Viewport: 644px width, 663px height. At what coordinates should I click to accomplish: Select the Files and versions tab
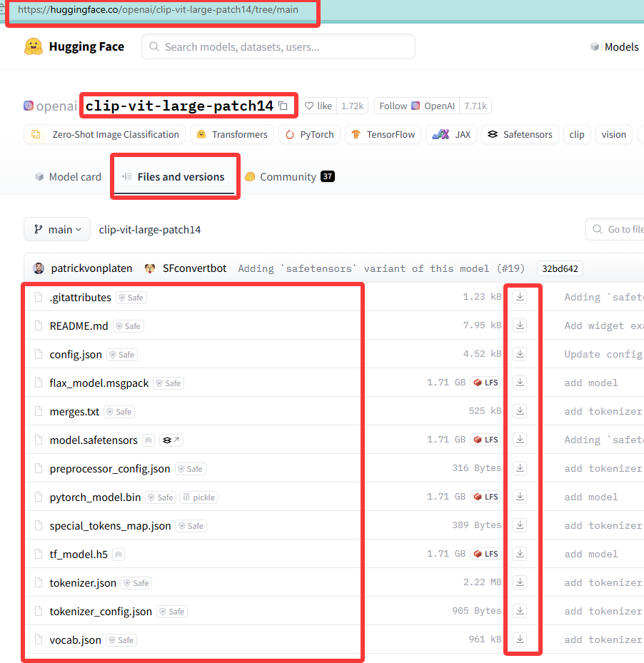(x=174, y=177)
